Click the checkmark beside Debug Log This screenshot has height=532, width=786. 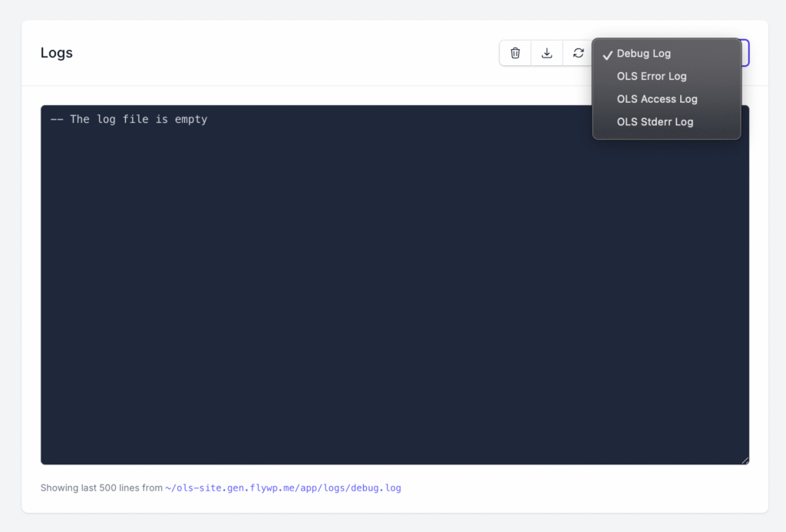(608, 55)
